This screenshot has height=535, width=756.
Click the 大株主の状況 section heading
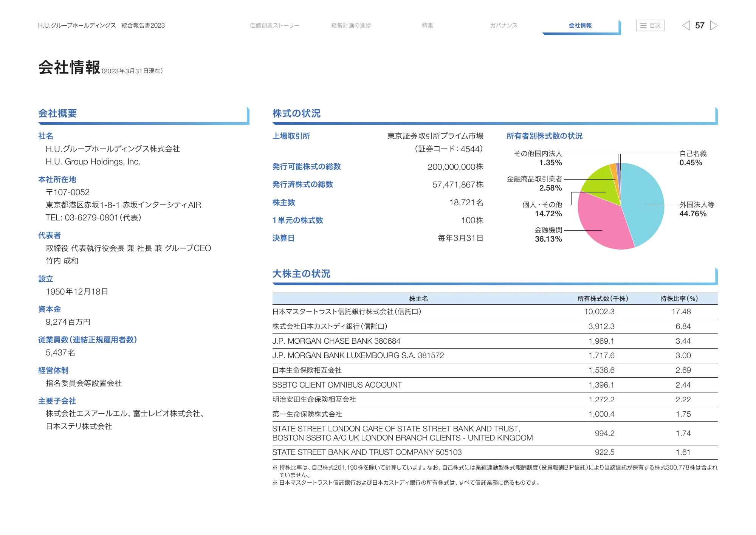[x=301, y=274]
